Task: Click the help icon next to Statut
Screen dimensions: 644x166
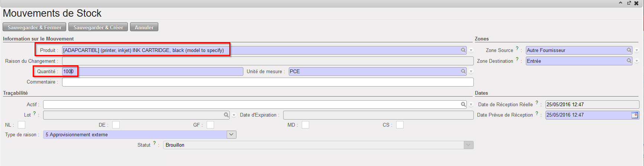Action: coord(155,143)
